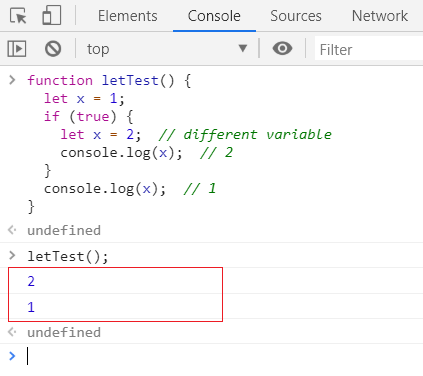Click the 'let x = 1;' code line
This screenshot has height=376, width=423.
pyautogui.click(x=84, y=98)
